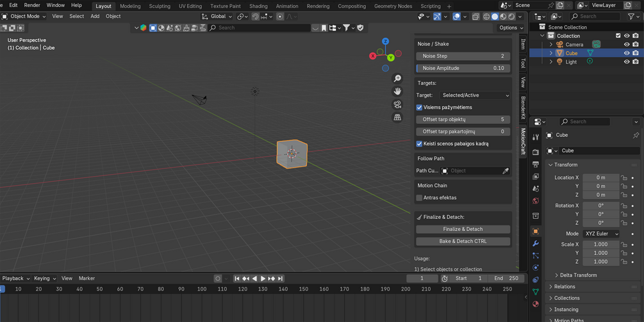The width and height of the screenshot is (644, 322).
Task: Hide Camera in viewport via eye icon
Action: [x=627, y=44]
